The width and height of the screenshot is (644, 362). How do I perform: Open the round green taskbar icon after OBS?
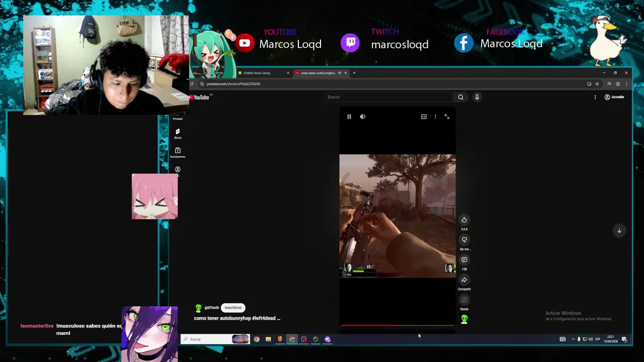tap(315, 339)
